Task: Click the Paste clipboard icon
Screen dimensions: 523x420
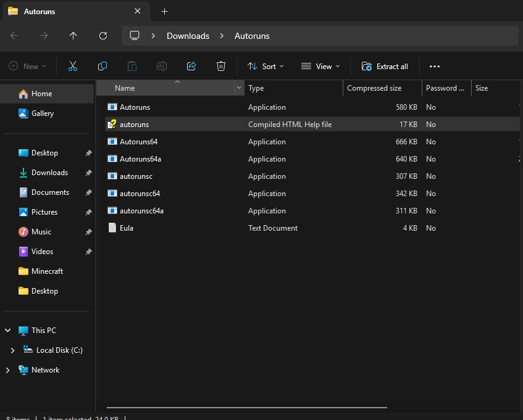Action: 132,66
